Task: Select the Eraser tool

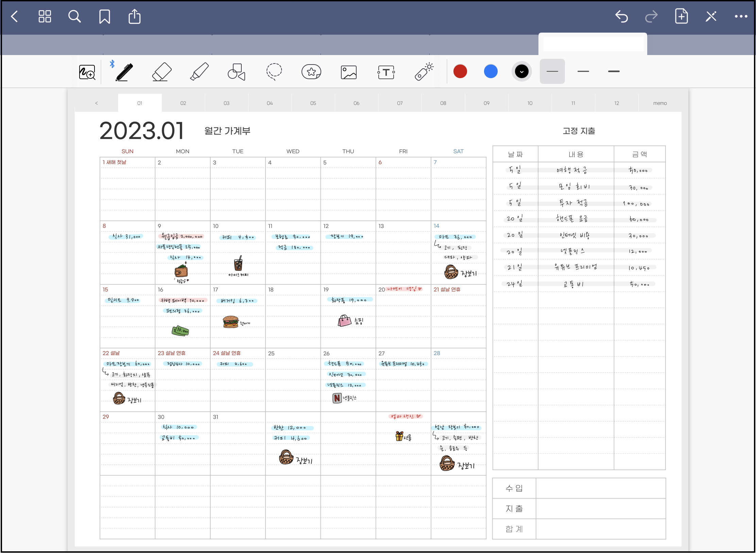Action: (161, 72)
